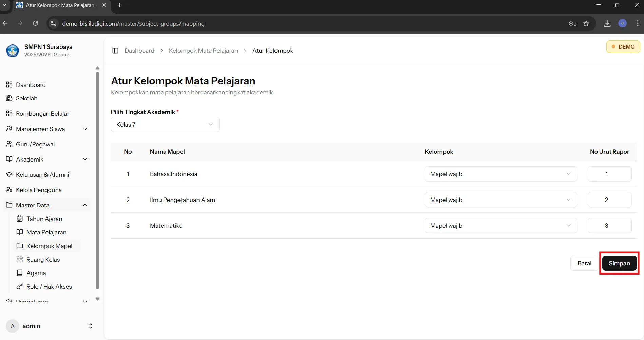Click the Tahun Ajaran calendar icon
644x340 pixels.
tap(20, 219)
